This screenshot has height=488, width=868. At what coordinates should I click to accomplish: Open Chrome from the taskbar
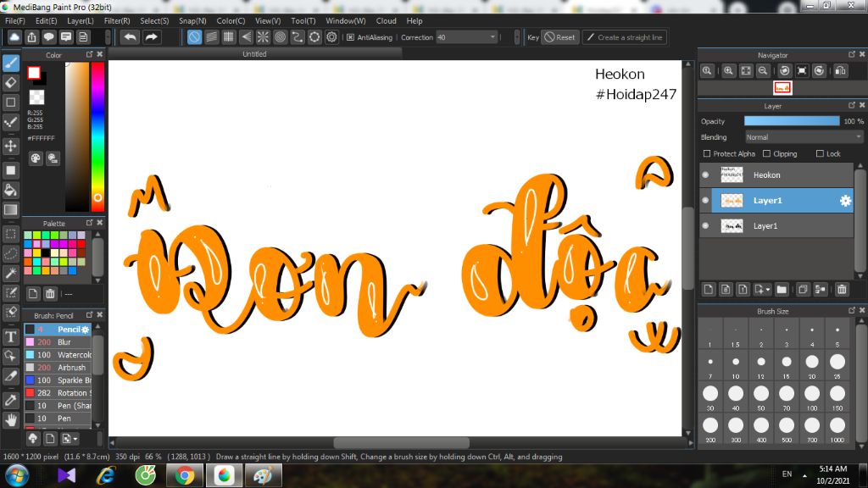(x=184, y=476)
